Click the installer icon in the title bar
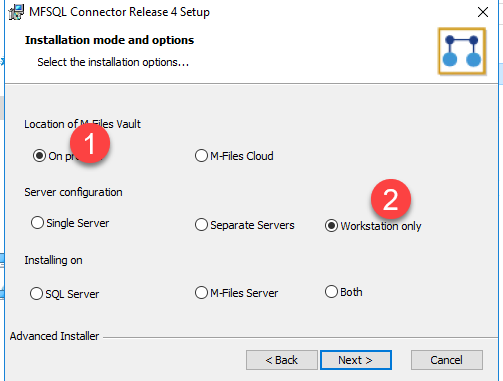Screen dimensions: 503x381 pyautogui.click(x=16, y=12)
